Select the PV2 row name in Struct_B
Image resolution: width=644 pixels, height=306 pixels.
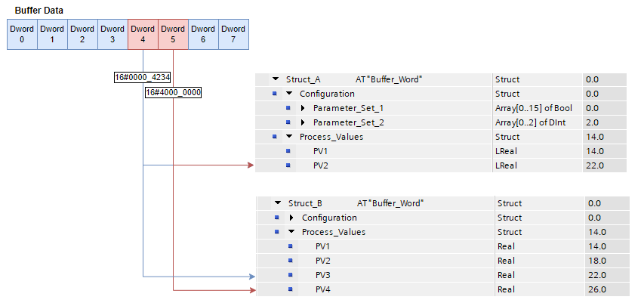click(x=323, y=261)
